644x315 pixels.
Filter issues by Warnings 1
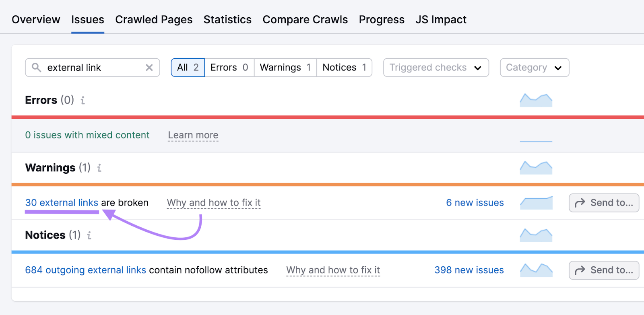285,68
